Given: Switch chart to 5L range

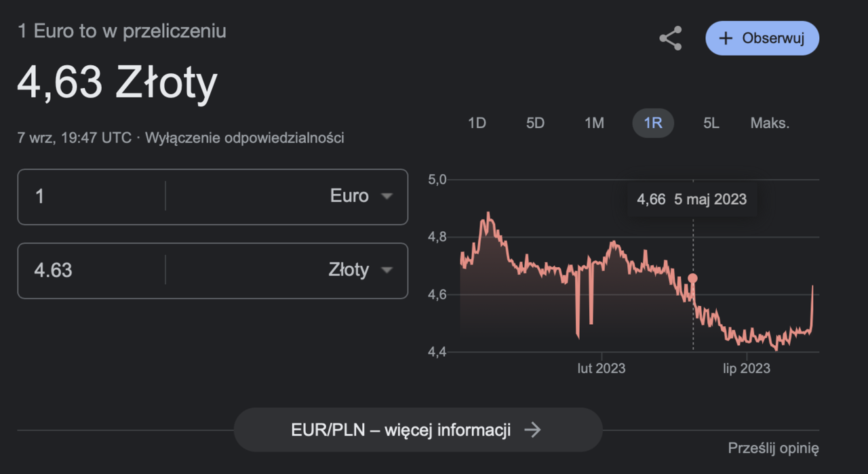Looking at the screenshot, I should tap(711, 123).
